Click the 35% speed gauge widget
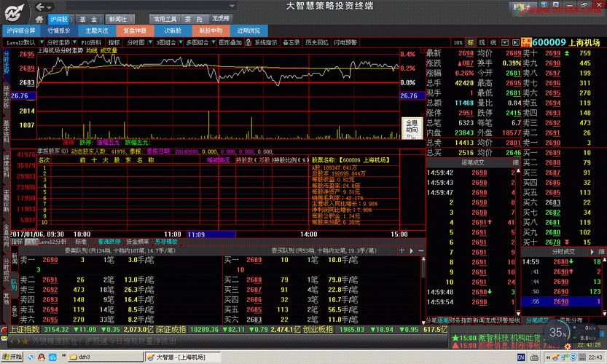This screenshot has height=364, width=607. [x=558, y=332]
